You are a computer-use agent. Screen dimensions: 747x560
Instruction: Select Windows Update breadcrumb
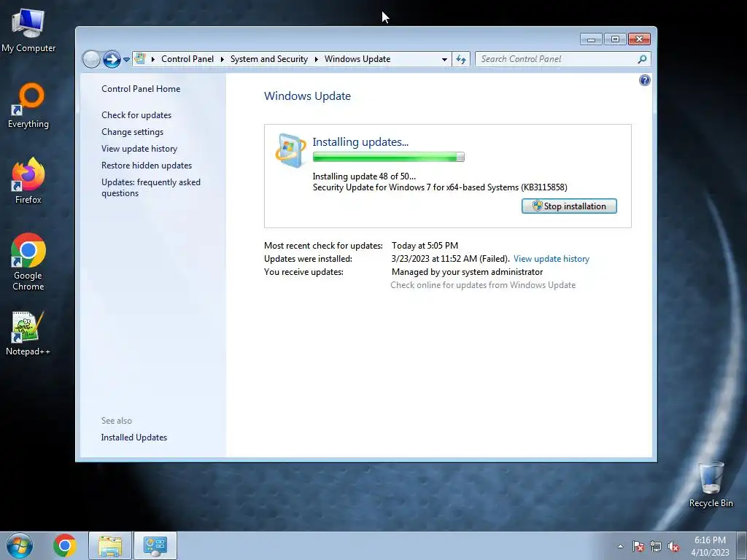tap(357, 59)
